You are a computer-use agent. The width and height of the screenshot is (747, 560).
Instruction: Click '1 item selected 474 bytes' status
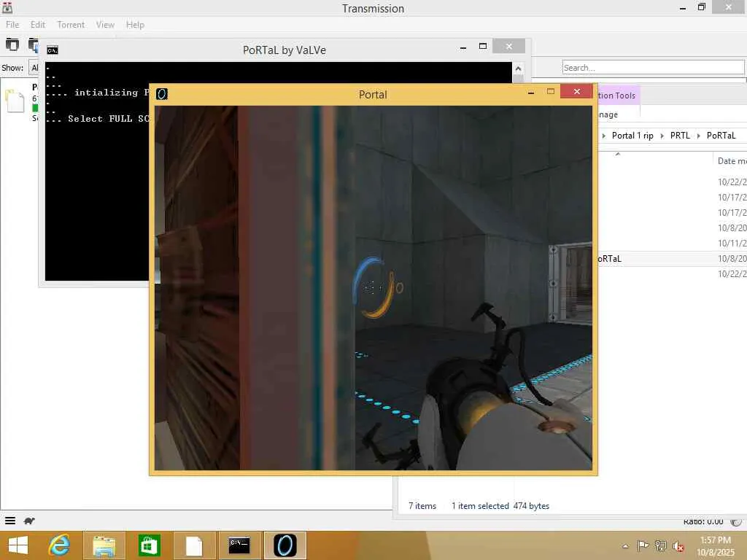(x=500, y=506)
